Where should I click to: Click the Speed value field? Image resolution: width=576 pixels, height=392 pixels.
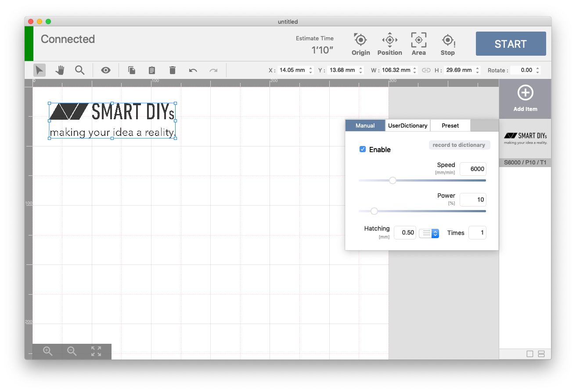point(473,169)
